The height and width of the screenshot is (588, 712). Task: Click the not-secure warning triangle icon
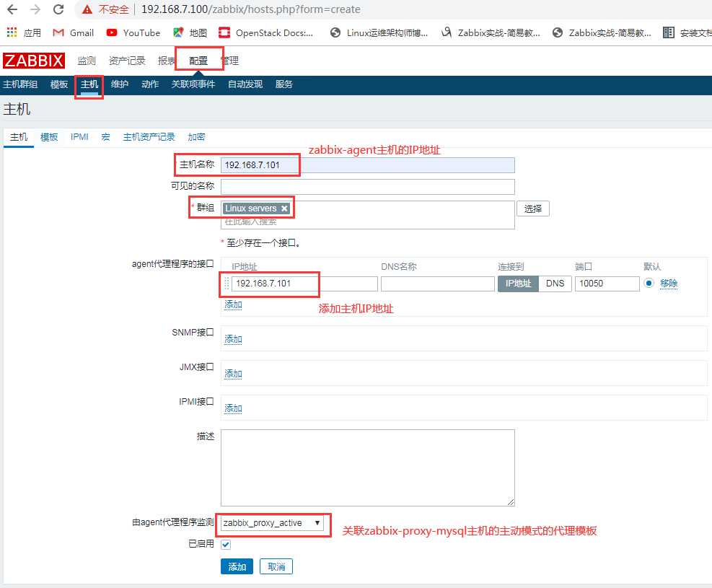[x=87, y=9]
